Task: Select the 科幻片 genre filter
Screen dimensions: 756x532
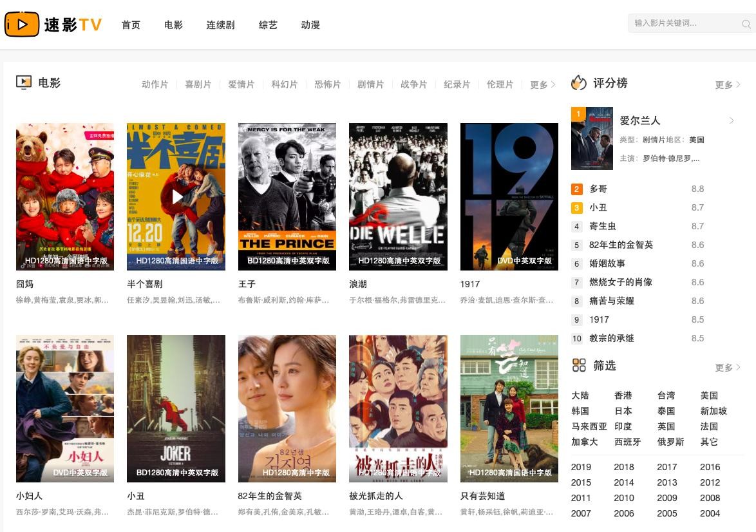Action: [284, 85]
